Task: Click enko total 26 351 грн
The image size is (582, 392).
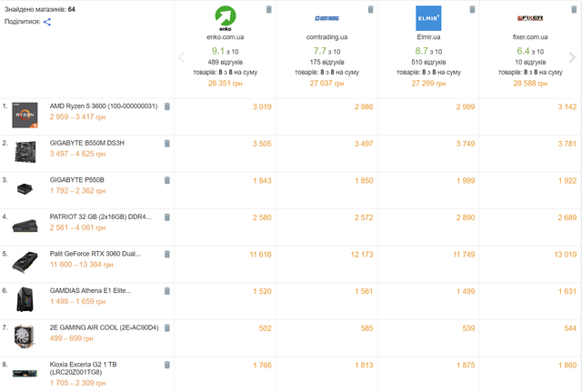Action: 226,83
